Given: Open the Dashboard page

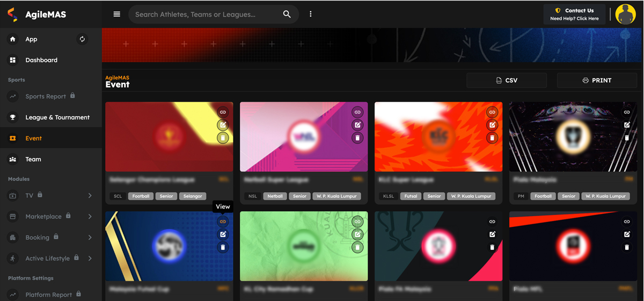Looking at the screenshot, I should [x=41, y=60].
